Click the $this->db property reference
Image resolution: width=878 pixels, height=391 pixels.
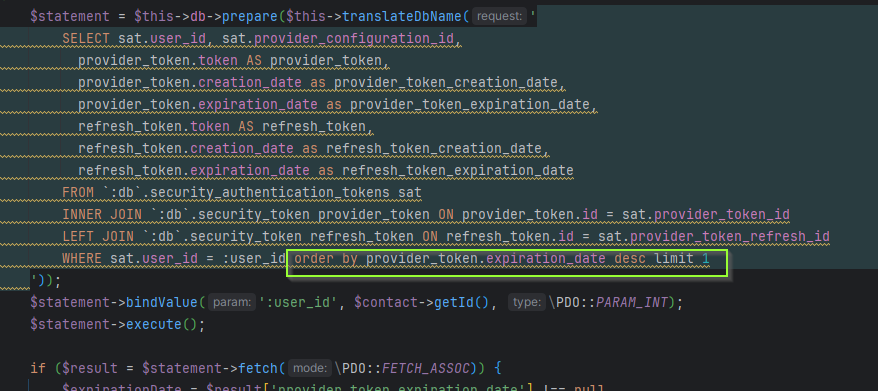coord(170,17)
